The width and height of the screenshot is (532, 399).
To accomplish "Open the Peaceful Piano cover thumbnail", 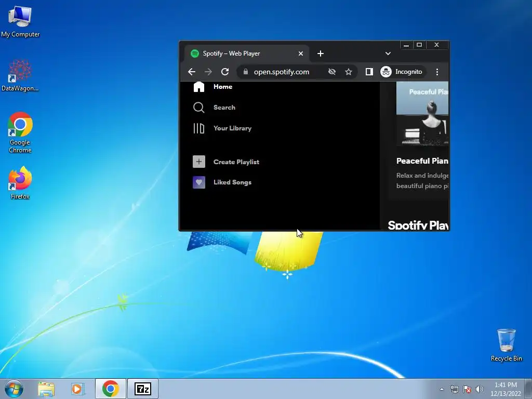I will point(422,114).
